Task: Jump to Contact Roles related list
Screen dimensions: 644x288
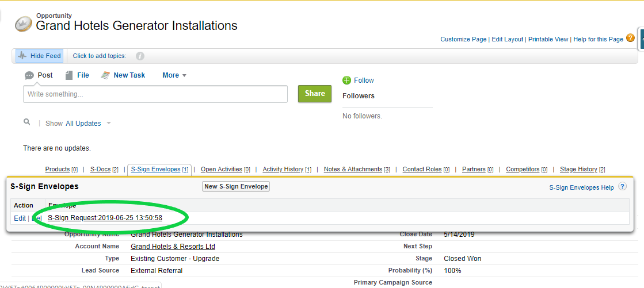Action: pos(426,169)
